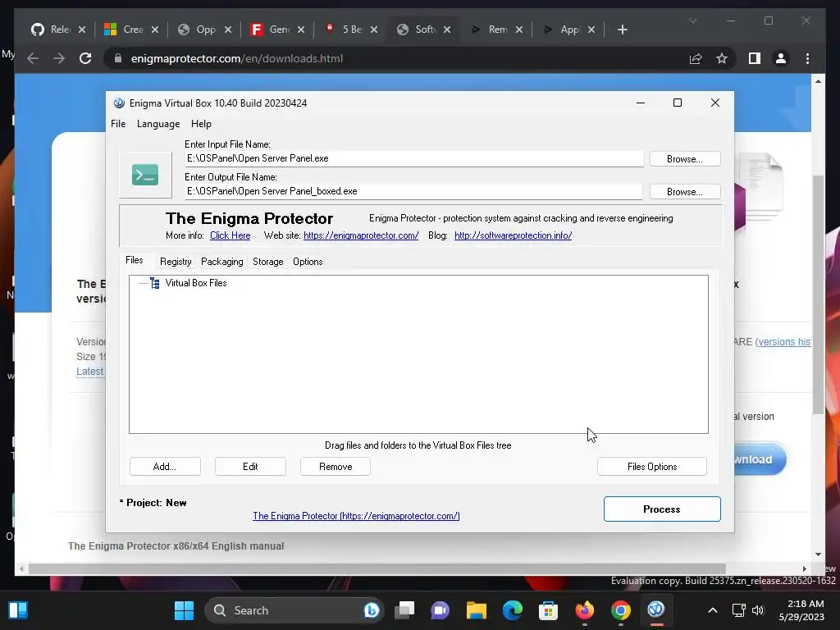Open the File menu
Screen dimensions: 840x630
(118, 124)
